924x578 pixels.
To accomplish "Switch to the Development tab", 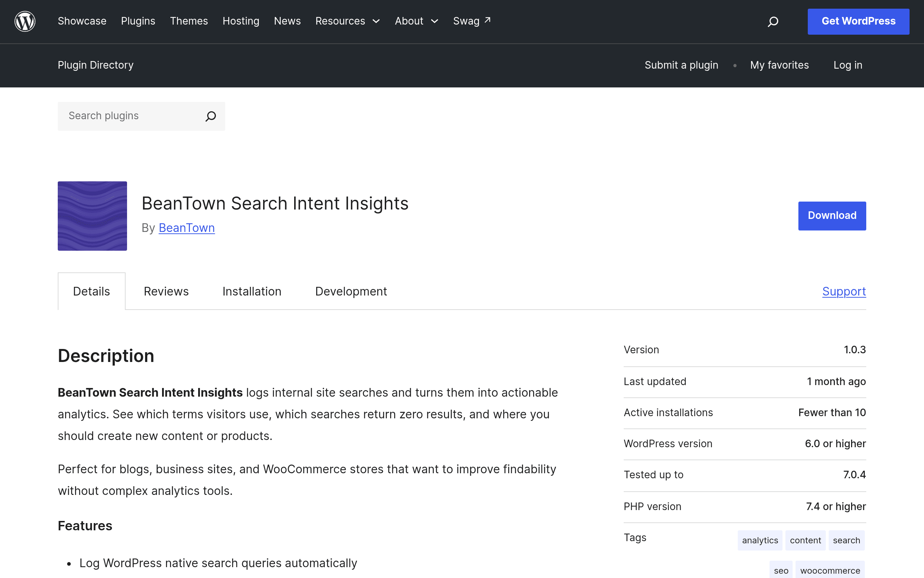I will pos(351,291).
